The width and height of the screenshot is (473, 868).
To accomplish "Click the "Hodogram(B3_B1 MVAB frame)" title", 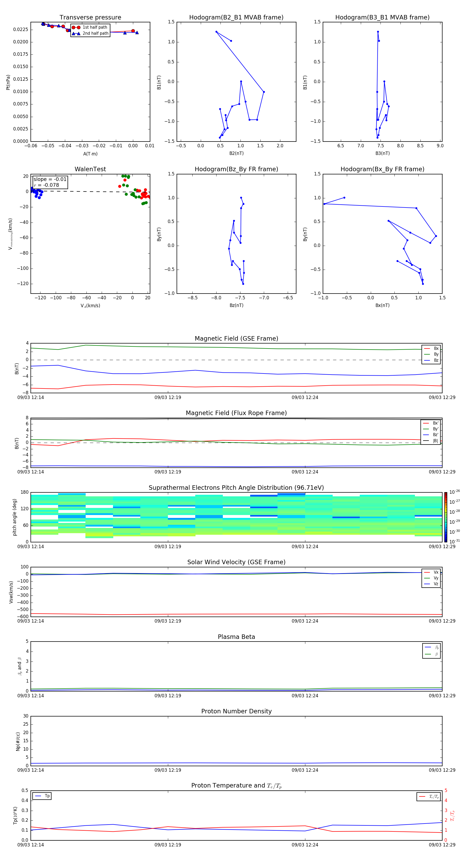I will 382,18.
